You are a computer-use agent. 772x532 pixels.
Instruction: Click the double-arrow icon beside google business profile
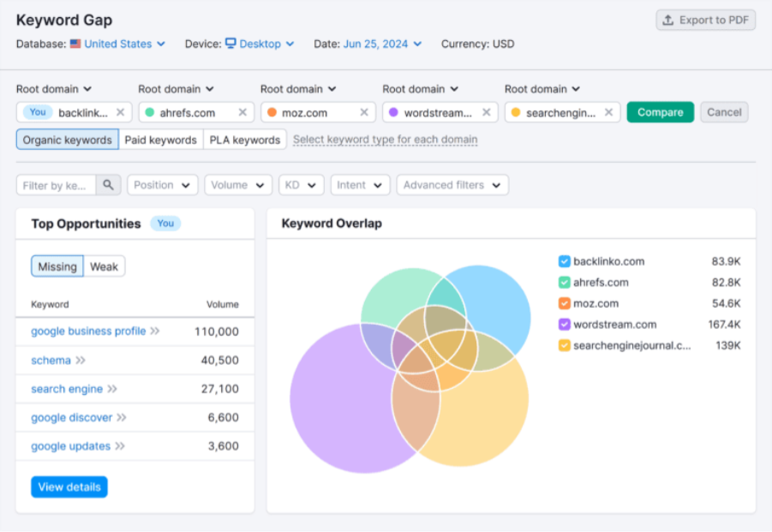155,331
